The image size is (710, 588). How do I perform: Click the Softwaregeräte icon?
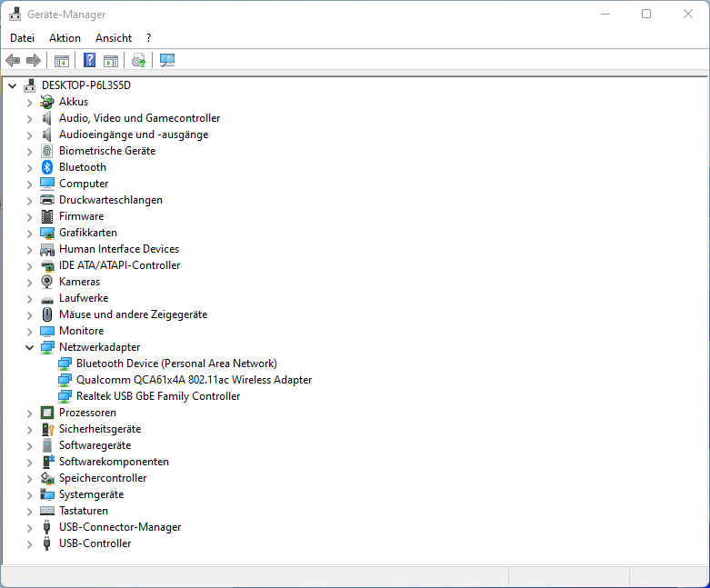pyautogui.click(x=47, y=445)
